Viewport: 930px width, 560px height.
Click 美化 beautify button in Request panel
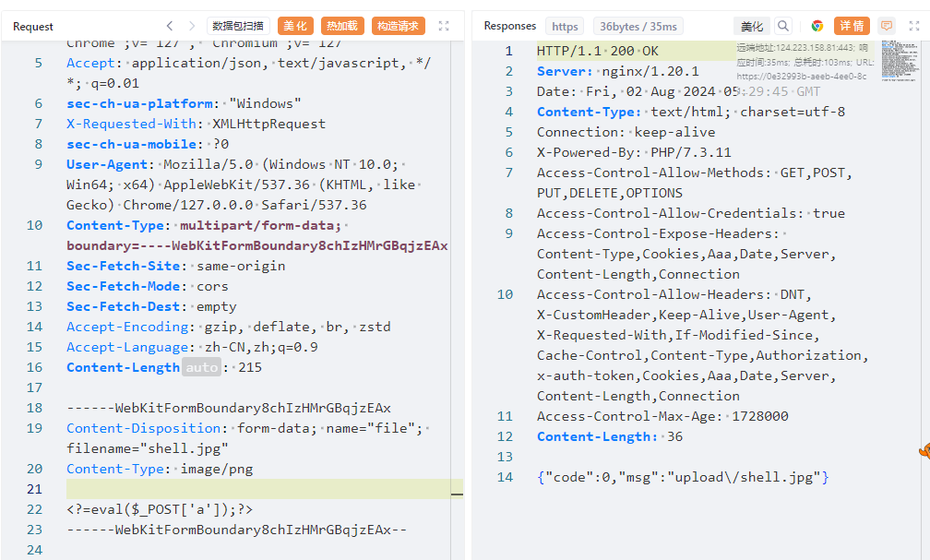click(x=295, y=26)
